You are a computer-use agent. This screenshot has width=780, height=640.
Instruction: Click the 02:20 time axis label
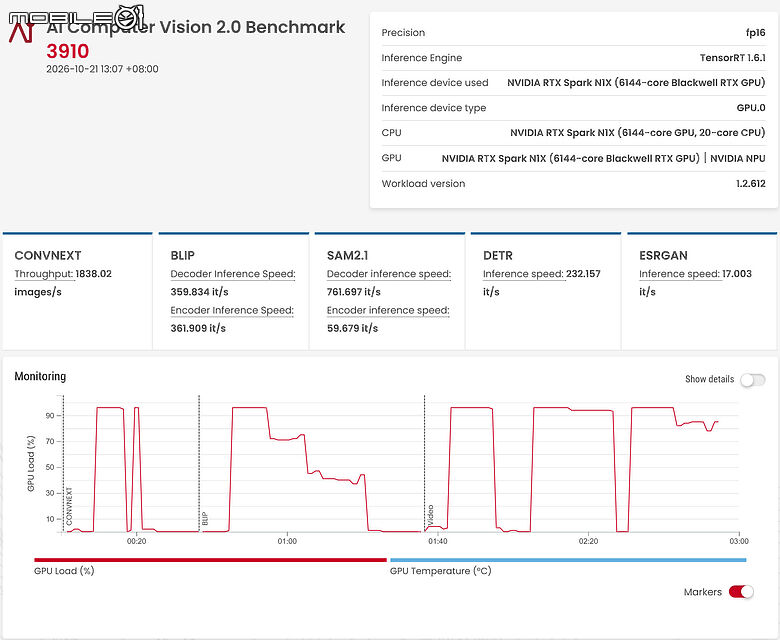tap(588, 541)
